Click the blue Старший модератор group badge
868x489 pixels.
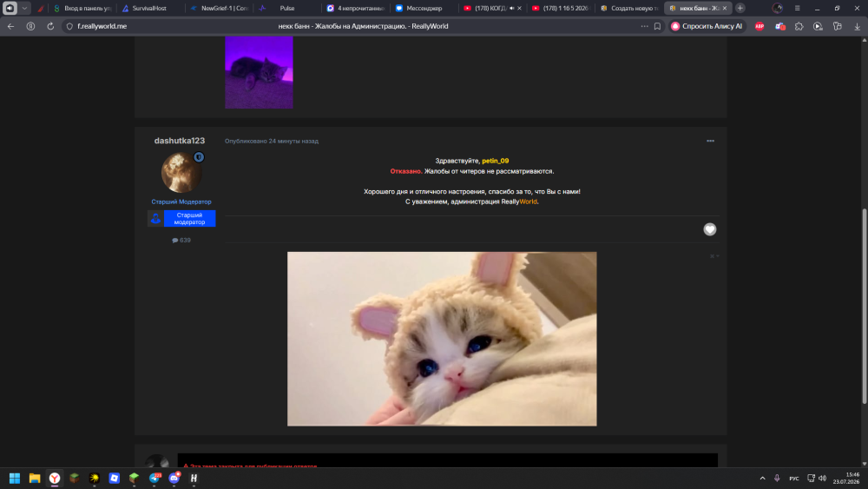pos(181,218)
